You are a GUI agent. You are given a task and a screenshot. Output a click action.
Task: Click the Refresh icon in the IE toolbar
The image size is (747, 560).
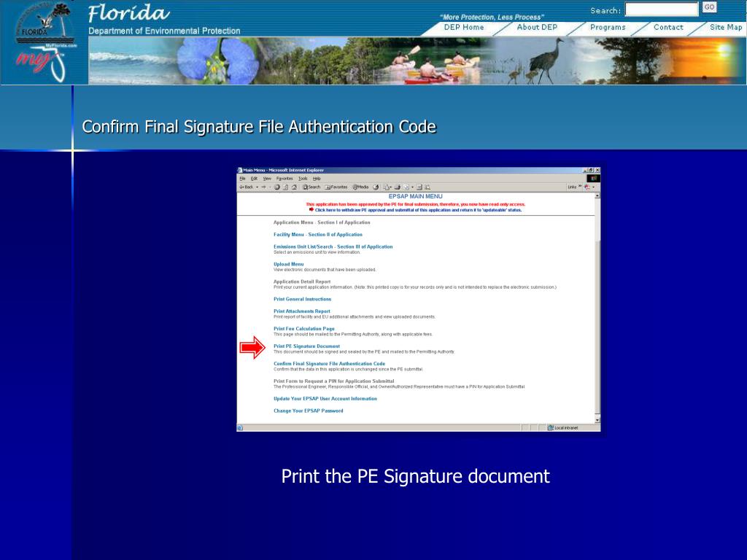click(285, 187)
